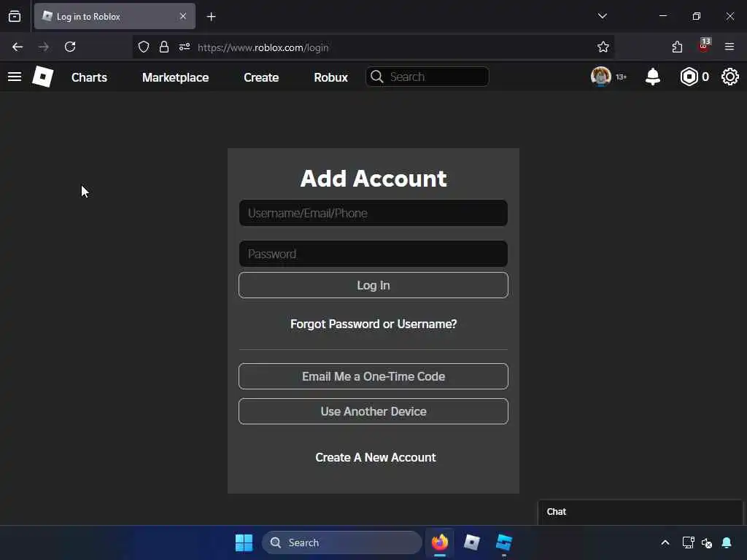Open the Robux menu item
The width and height of the screenshot is (747, 560).
pyautogui.click(x=330, y=77)
